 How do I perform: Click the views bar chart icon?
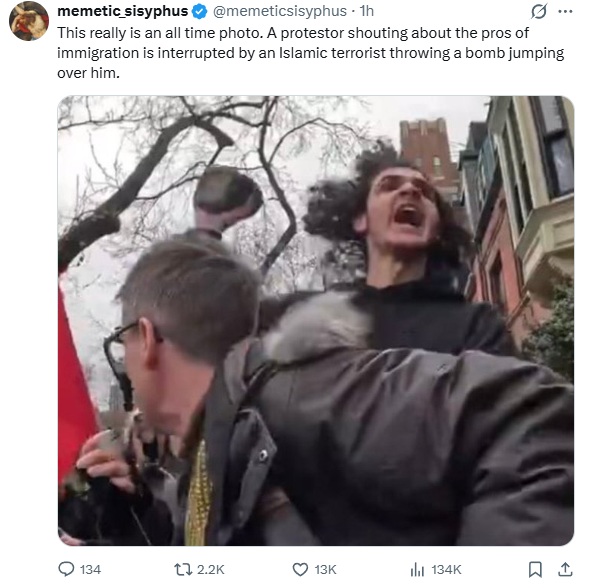[417, 570]
